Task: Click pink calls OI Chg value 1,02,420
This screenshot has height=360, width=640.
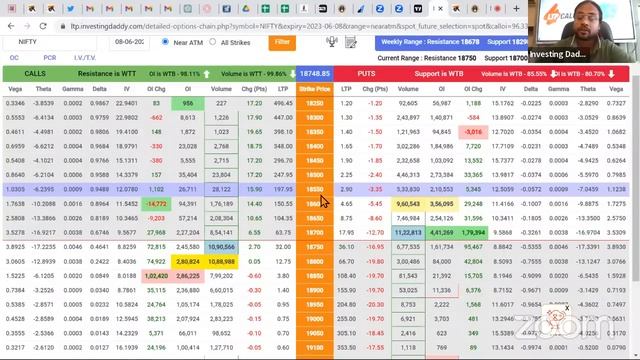Action: pos(156,276)
